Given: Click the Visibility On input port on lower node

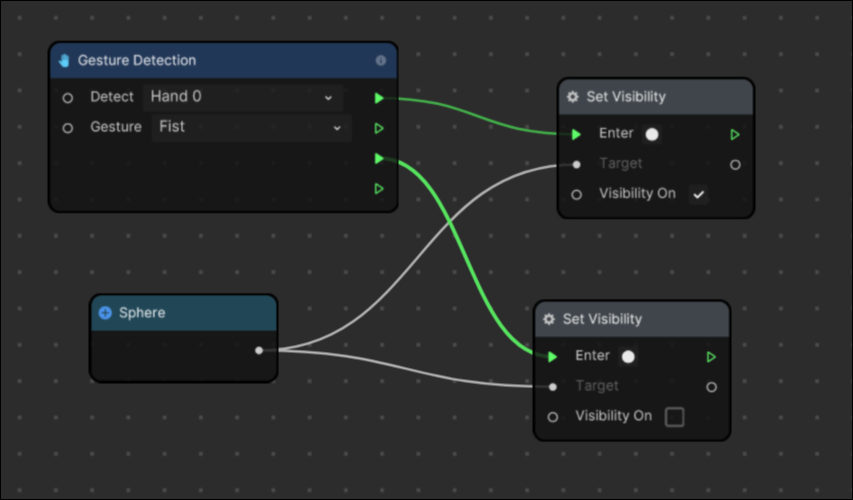Looking at the screenshot, I should point(553,417).
